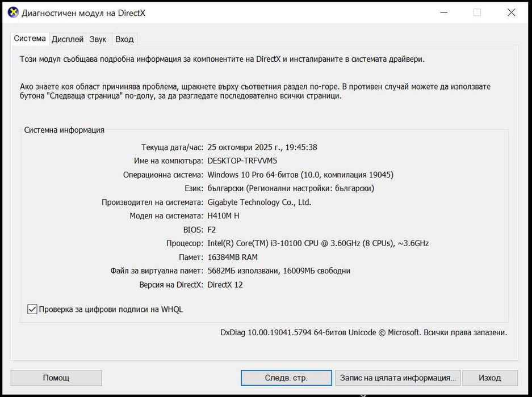This screenshot has width=532, height=397.
Task: Click the DirectX diagnostic icon in title bar
Action: point(13,12)
